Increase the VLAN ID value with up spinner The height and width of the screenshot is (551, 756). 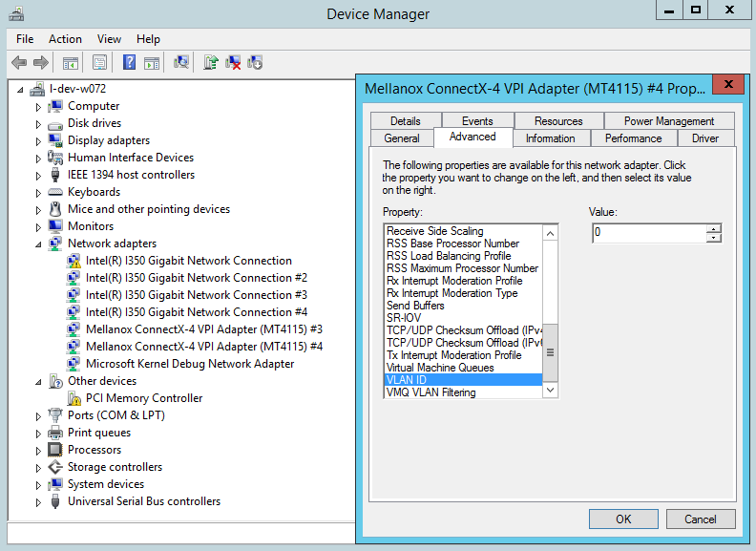(714, 228)
